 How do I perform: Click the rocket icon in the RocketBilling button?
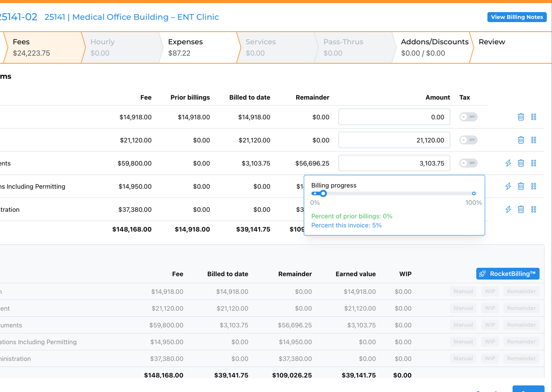(x=483, y=274)
